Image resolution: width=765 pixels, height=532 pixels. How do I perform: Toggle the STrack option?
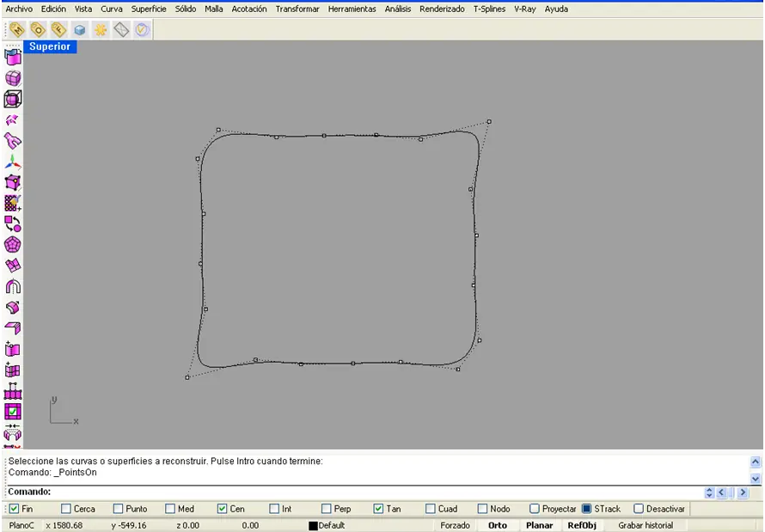point(586,509)
